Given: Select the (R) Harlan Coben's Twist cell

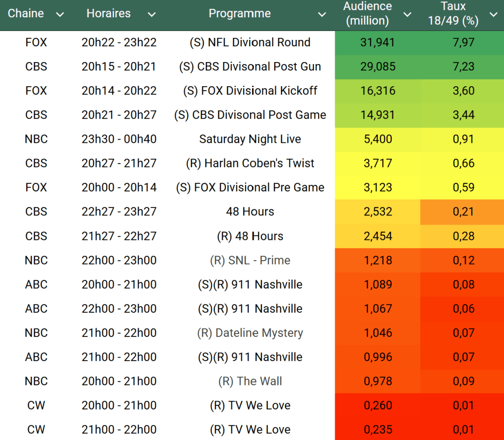Looking at the screenshot, I should (x=250, y=163).
